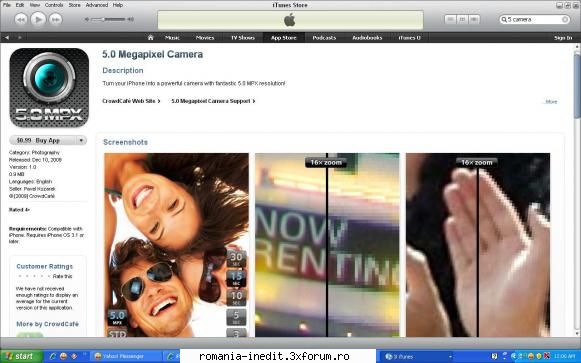Select the App Store tab
The width and height of the screenshot is (581, 363).
(283, 37)
